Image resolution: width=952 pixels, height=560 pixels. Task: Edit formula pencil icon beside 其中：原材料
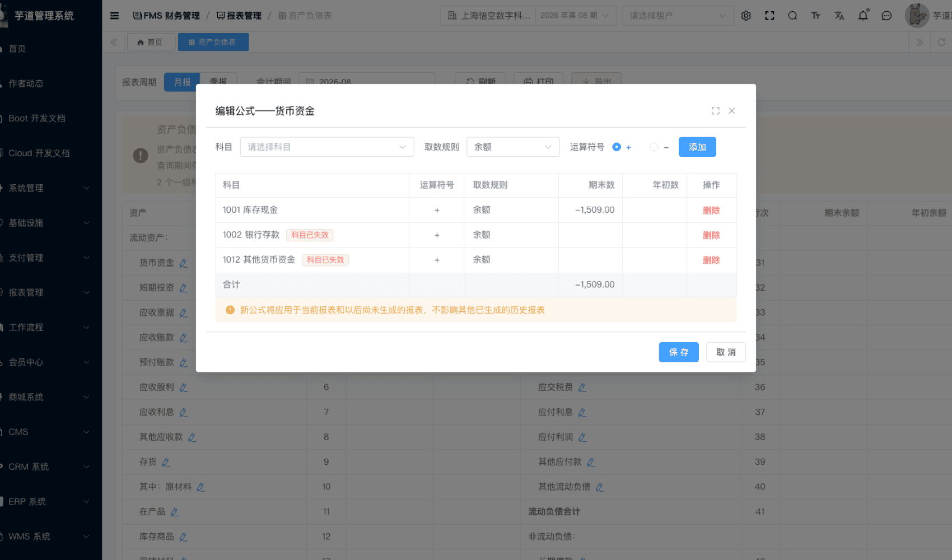pos(200,487)
